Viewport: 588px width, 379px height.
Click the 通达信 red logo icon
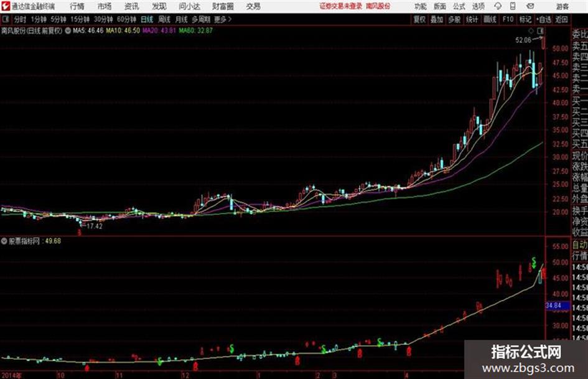6,6
